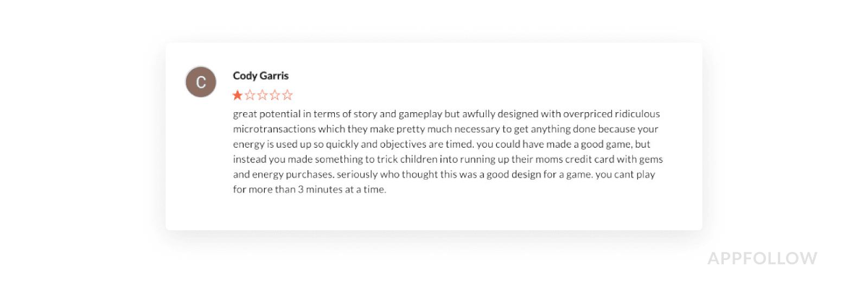This screenshot has height=286, width=868.
Task: Click line beginning "and energy purchases"
Action: click(x=444, y=175)
